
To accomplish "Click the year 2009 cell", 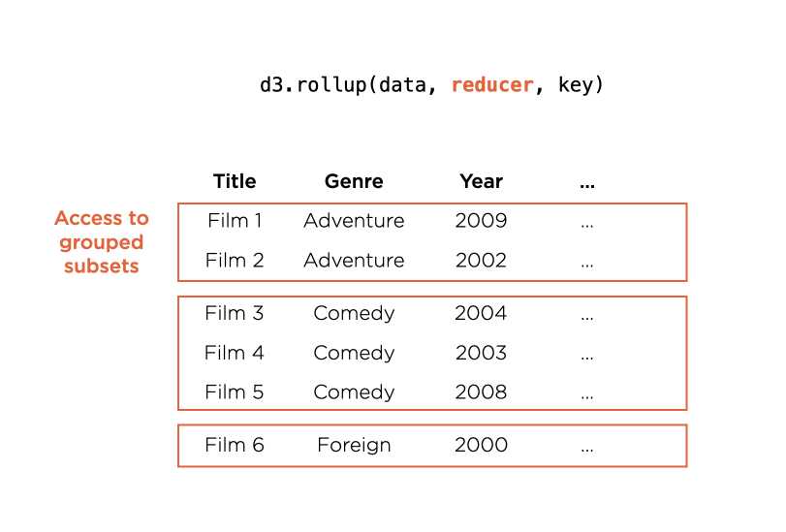I will pyautogui.click(x=482, y=221).
